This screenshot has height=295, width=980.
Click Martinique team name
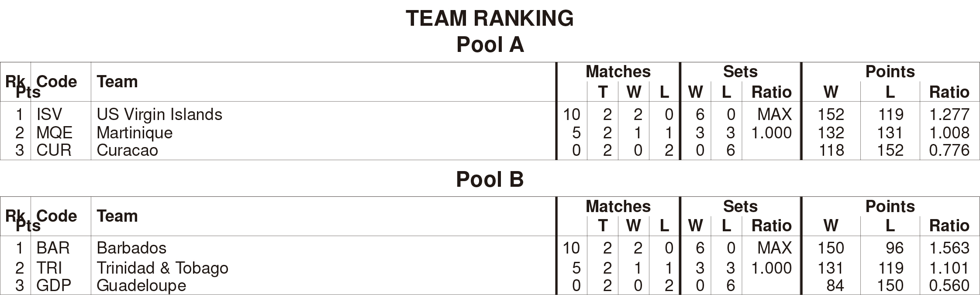[135, 133]
